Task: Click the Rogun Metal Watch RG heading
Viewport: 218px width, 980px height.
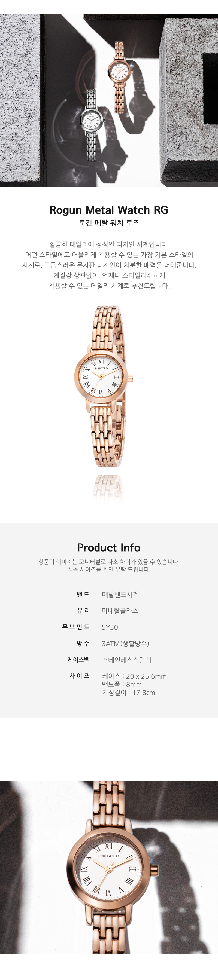Action: click(x=109, y=210)
